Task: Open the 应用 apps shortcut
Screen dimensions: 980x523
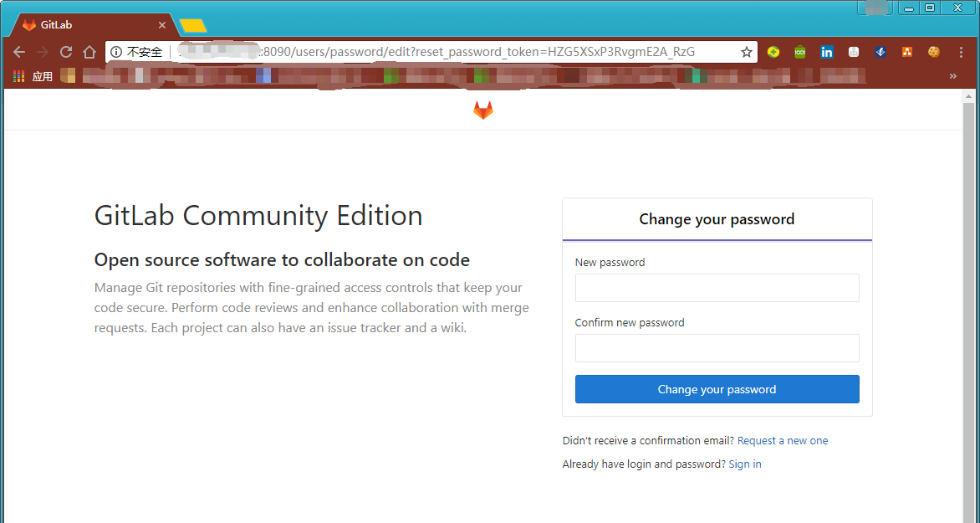Action: 33,76
